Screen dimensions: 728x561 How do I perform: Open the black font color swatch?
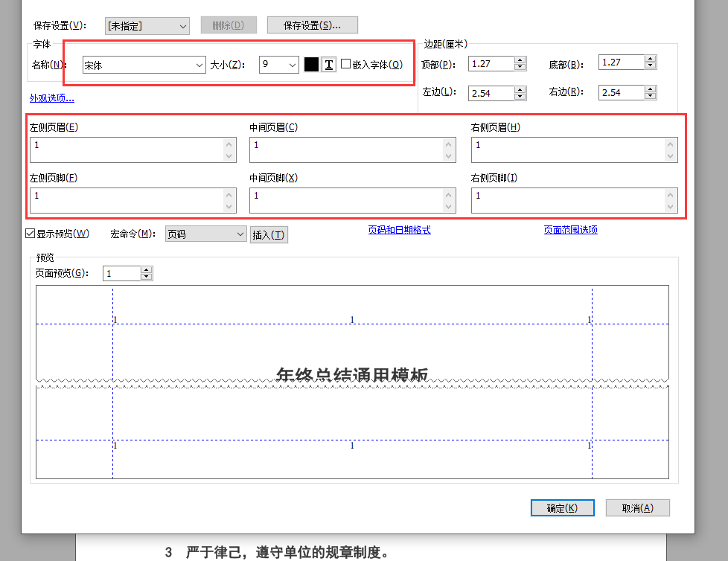[310, 64]
